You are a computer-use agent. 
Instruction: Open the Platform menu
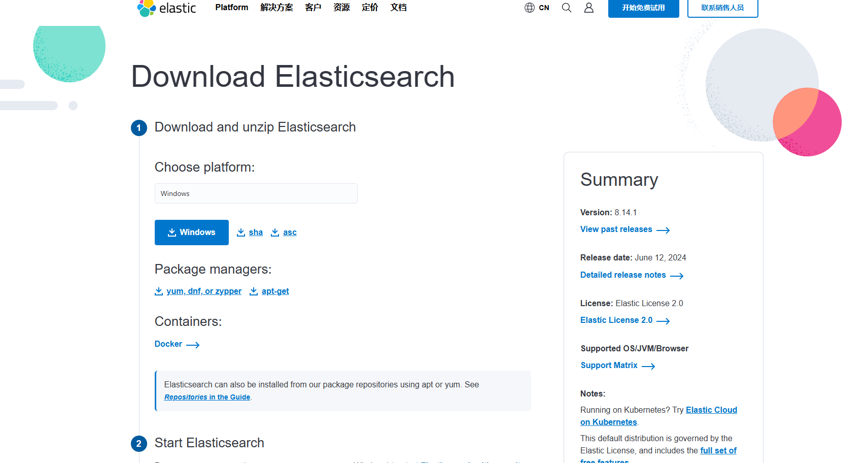[231, 7]
